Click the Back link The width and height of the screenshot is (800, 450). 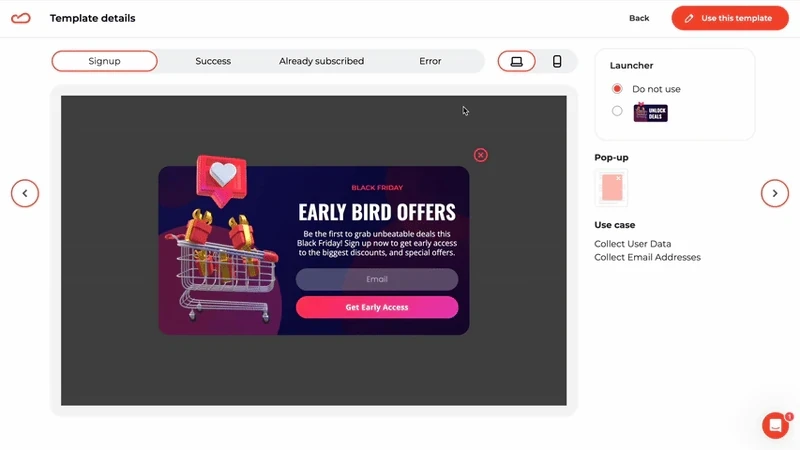[x=639, y=18]
